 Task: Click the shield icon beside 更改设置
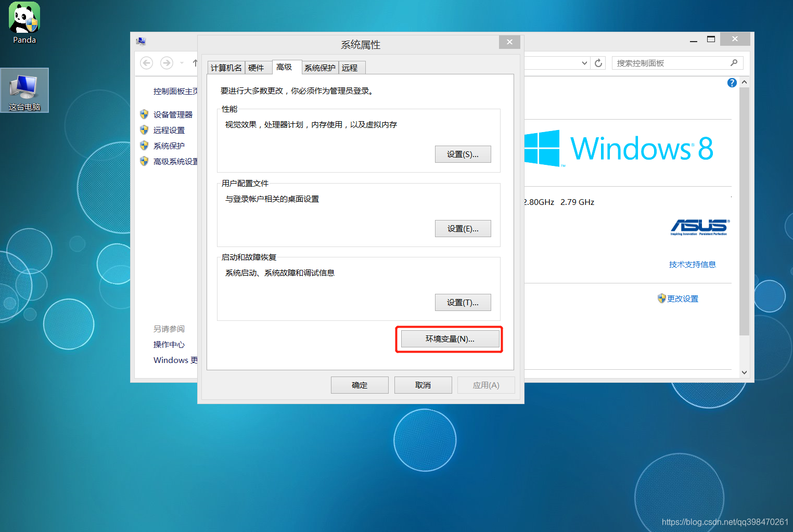coord(661,299)
